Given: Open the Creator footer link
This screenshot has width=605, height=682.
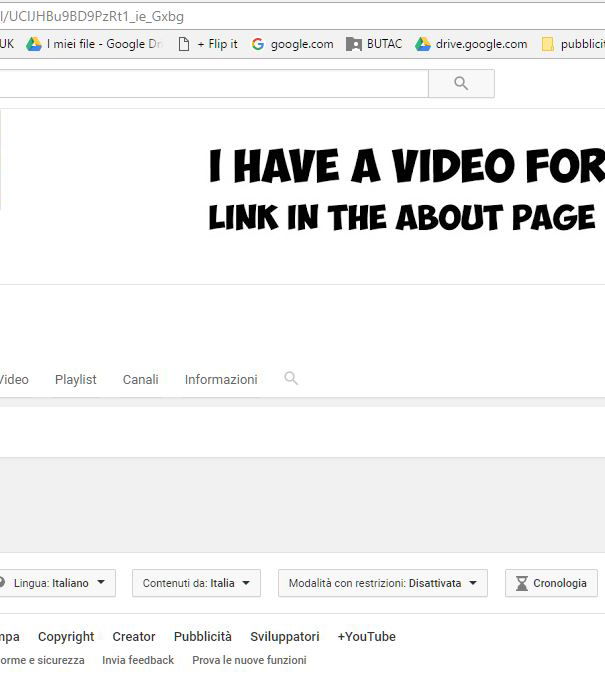Looking at the screenshot, I should [134, 637].
